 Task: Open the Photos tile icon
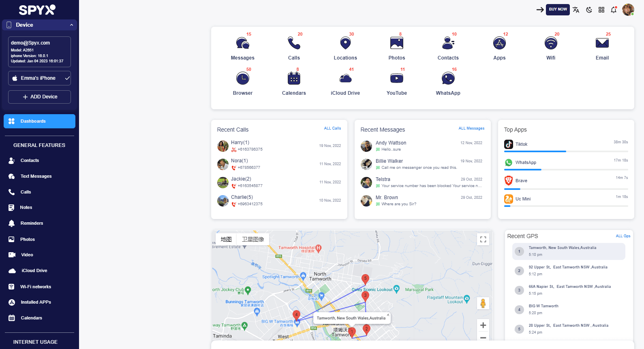point(397,43)
